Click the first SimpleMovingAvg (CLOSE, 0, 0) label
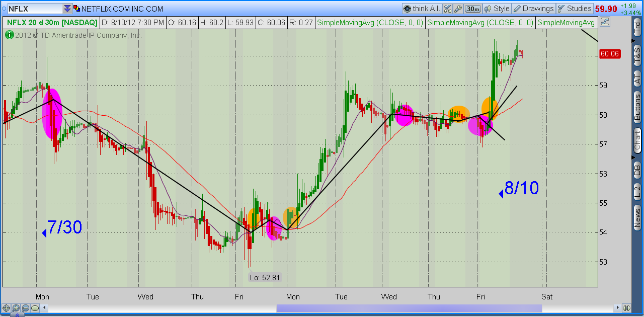 click(371, 23)
